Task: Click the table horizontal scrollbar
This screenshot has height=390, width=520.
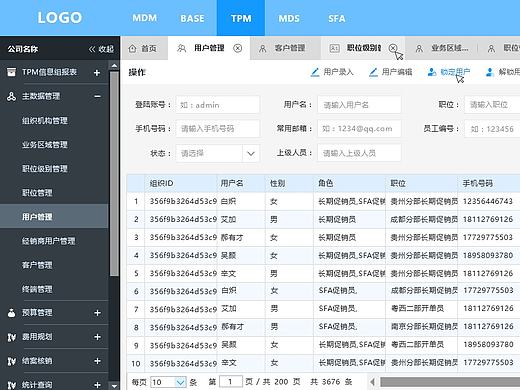Action: pyautogui.click(x=450, y=382)
